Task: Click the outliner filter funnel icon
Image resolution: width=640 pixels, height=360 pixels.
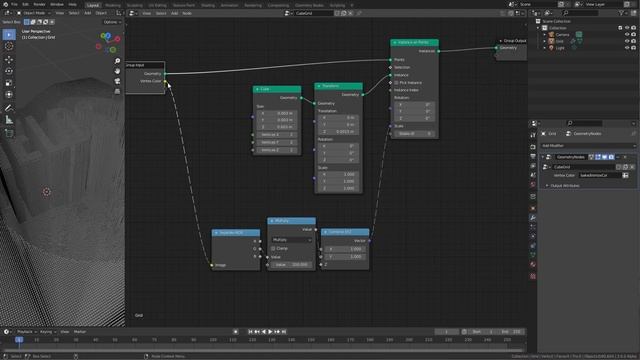Action: point(621,13)
